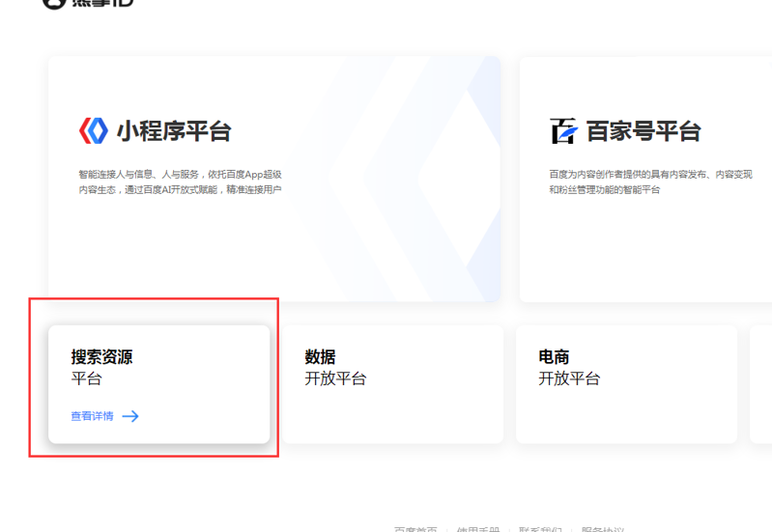
Task: Click the description starting 百度为内容创作者提供的
Action: pyautogui.click(x=651, y=182)
